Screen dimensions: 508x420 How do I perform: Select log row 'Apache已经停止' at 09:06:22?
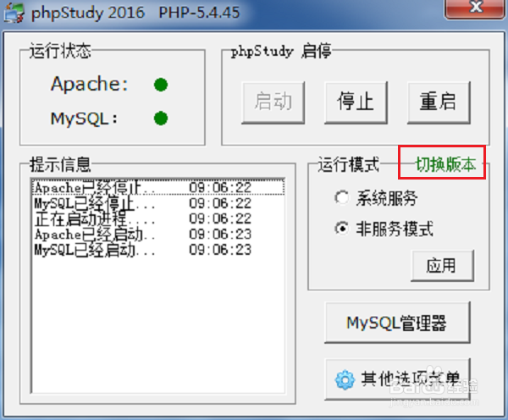tap(158, 187)
